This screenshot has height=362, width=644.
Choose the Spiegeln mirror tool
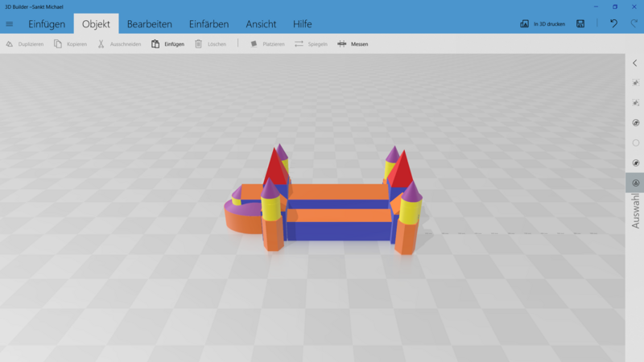click(x=299, y=44)
